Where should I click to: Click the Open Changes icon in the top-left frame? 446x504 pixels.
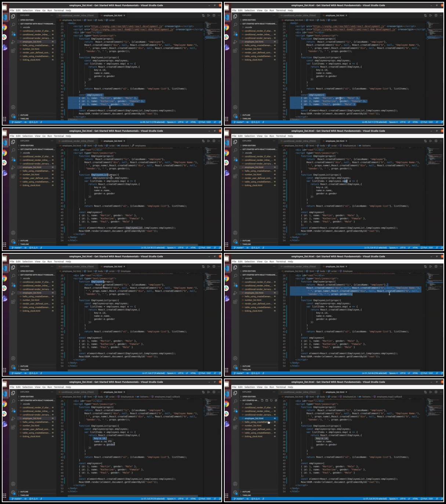point(203,15)
